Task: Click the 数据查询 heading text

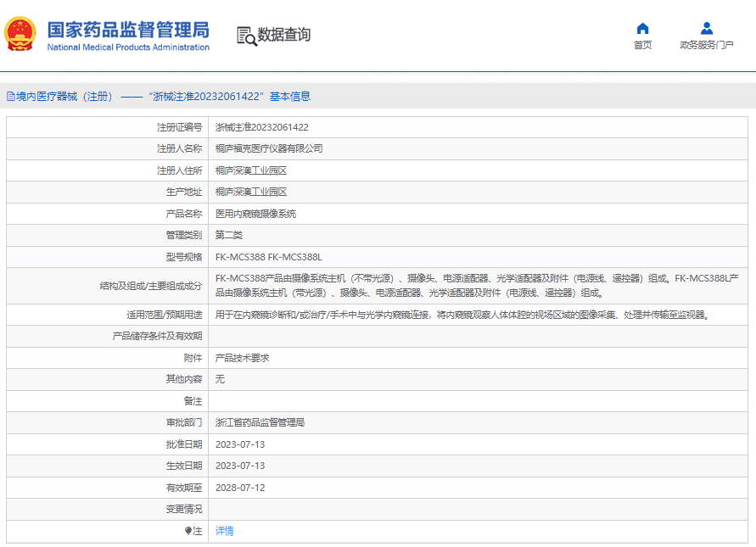Action: pos(283,35)
